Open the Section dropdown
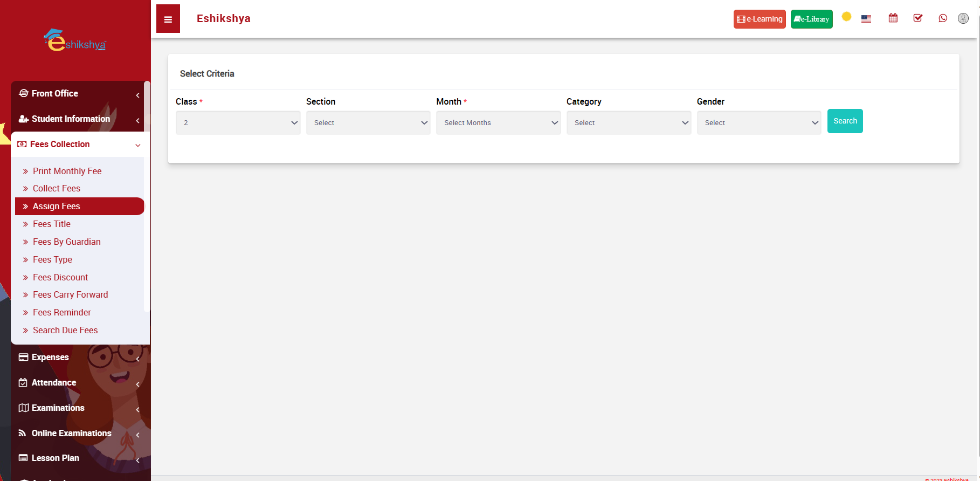This screenshot has width=980, height=481. tap(368, 123)
